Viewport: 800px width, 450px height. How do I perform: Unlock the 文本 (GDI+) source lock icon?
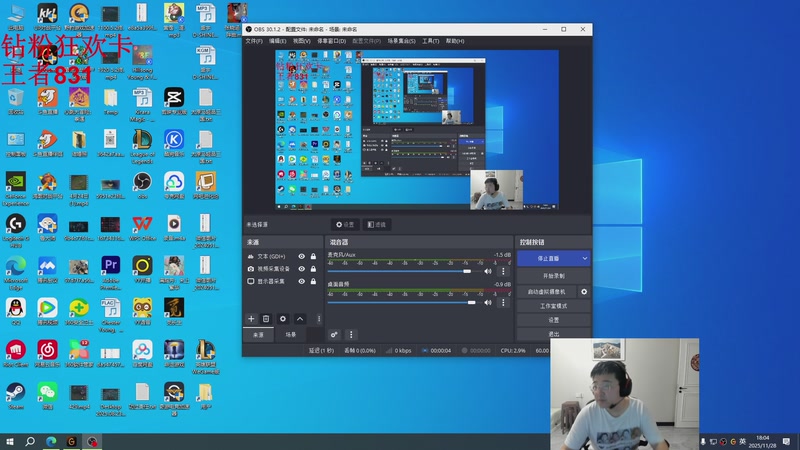(313, 256)
